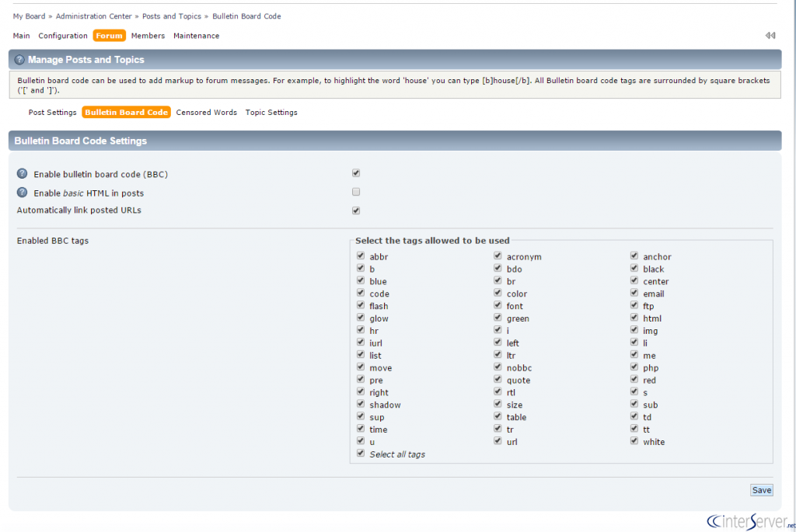The width and height of the screenshot is (796, 532).
Task: Disable the font tag checkbox
Action: coord(497,305)
